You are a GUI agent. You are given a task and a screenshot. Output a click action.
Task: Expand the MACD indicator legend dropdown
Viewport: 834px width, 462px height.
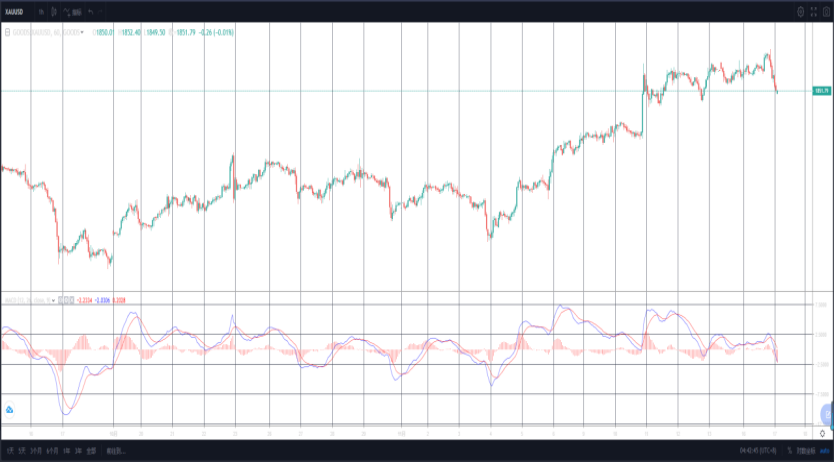click(x=53, y=300)
